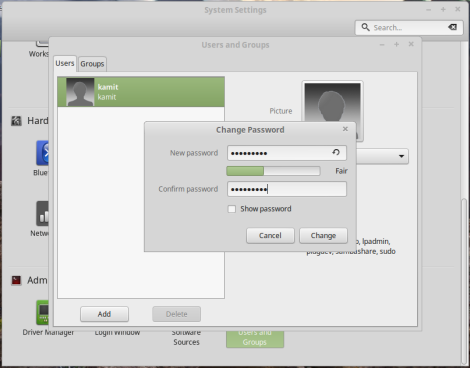
Task: Enable the Show password checkbox
Action: point(231,209)
